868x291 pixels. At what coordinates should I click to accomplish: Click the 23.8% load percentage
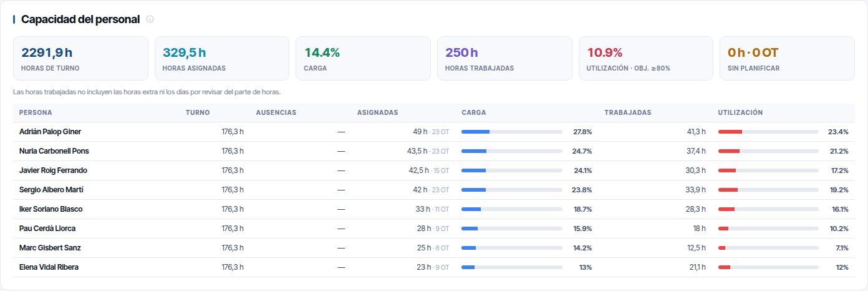pos(582,190)
